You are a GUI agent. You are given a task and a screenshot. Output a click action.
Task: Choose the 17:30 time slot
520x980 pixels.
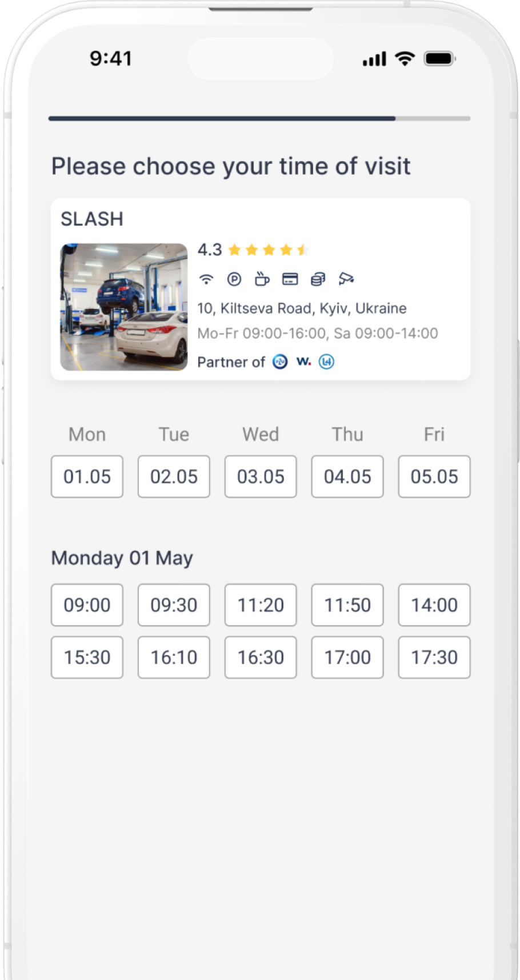click(434, 657)
